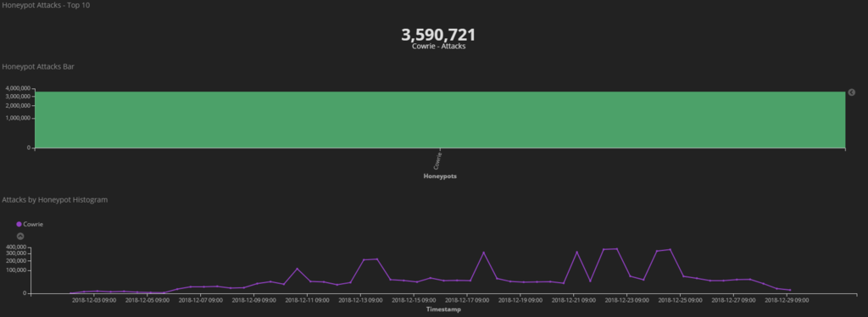This screenshot has height=317, width=868.
Task: Click the 2018-12-09 09:00 timestamp label
Action: pyautogui.click(x=253, y=300)
